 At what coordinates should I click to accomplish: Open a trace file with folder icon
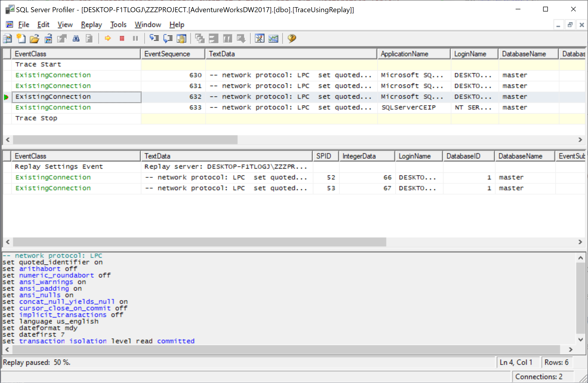[34, 38]
